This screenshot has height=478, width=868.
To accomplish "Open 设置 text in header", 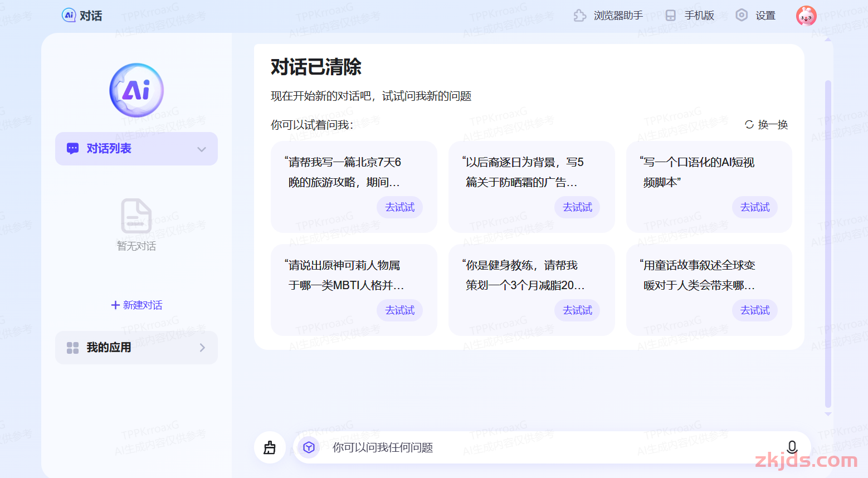I will [765, 16].
